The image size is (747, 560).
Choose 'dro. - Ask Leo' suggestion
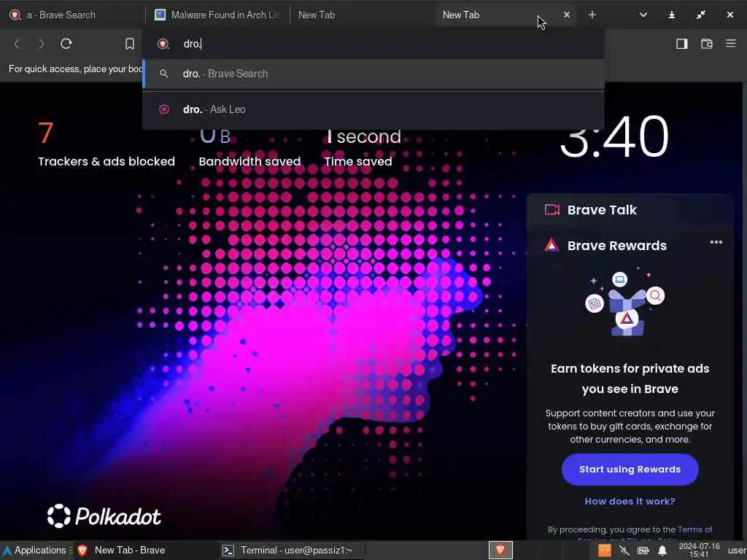[x=373, y=109]
